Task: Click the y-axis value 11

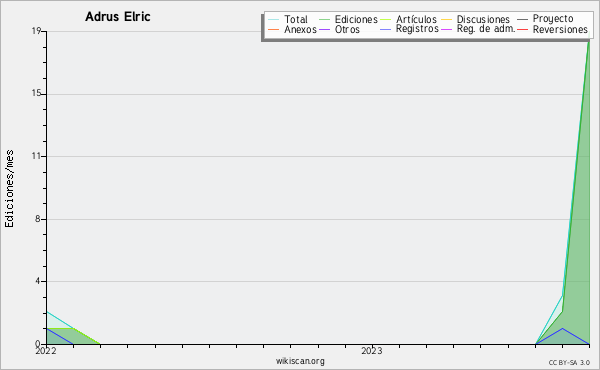Action: pos(36,156)
